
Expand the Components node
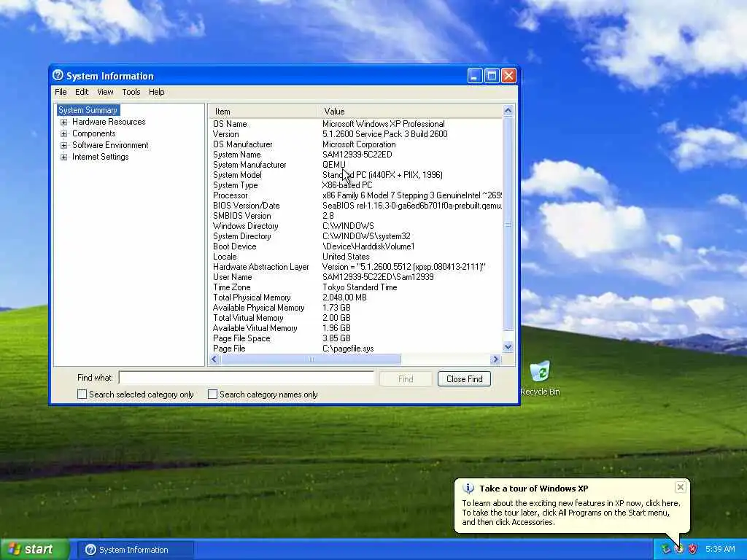pos(64,134)
